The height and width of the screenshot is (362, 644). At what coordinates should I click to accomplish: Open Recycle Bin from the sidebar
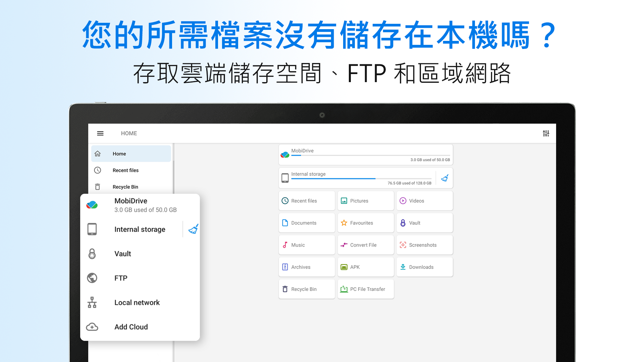(131, 187)
